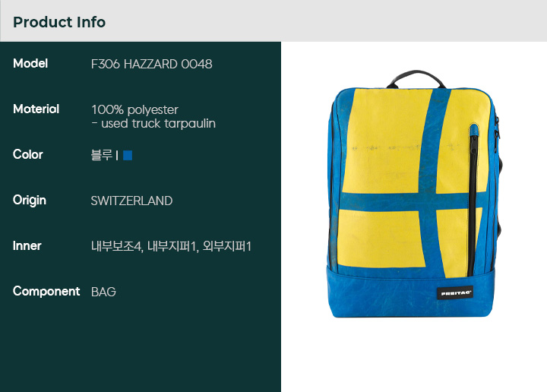The height and width of the screenshot is (392, 547).
Task: Click the BAG component value
Action: click(103, 292)
